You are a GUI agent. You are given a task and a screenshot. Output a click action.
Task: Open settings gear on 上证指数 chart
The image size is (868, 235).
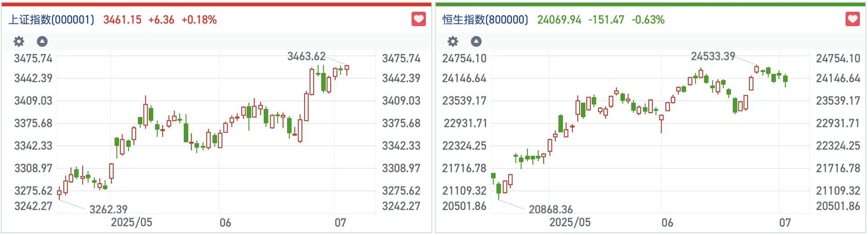[19, 42]
